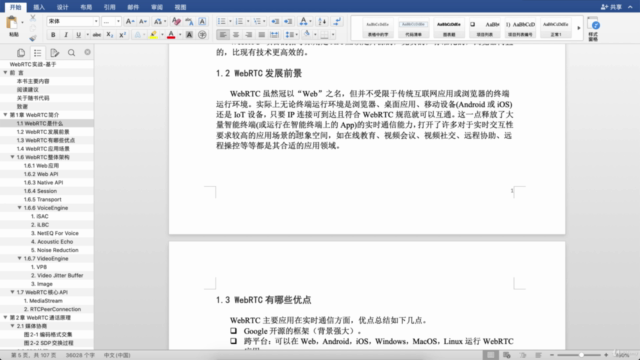Collapse the 1.6.7 VideoEngine node
The height and width of the screenshot is (360, 640).
(19, 258)
